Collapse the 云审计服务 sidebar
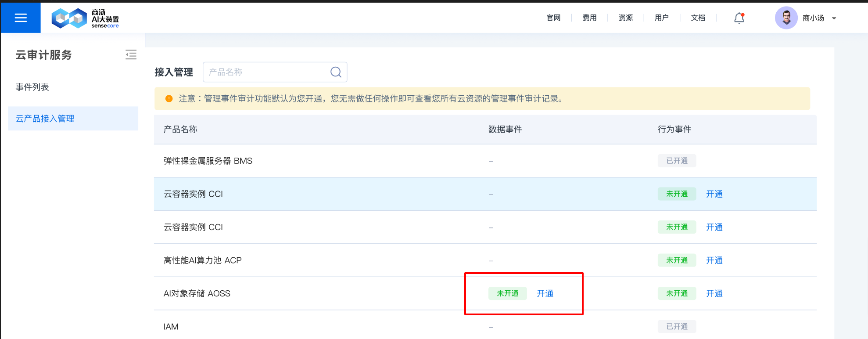 pos(131,54)
